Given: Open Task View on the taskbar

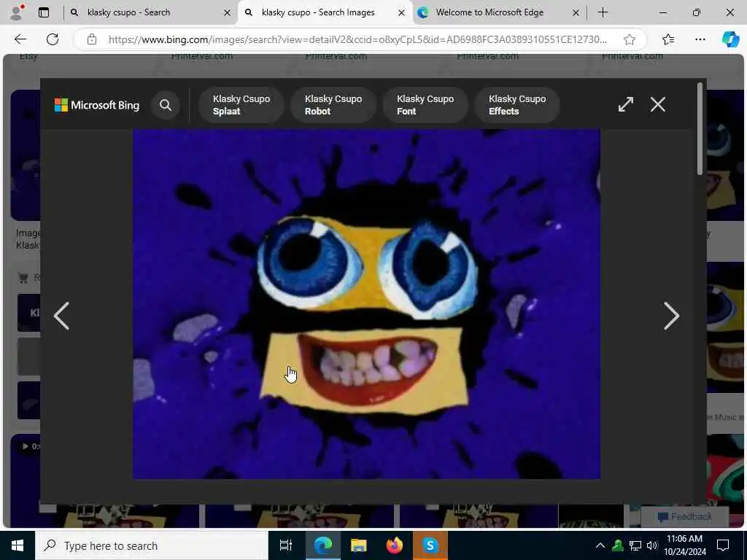Looking at the screenshot, I should (x=286, y=545).
